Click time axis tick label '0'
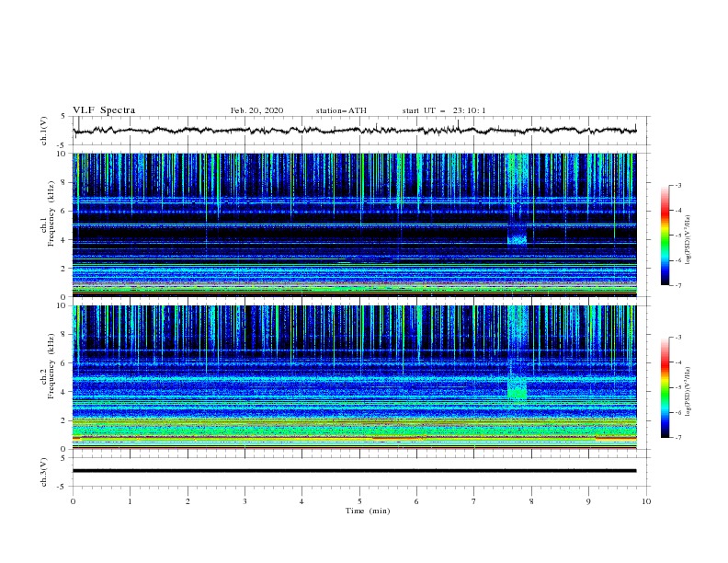728x563 pixels. [73, 501]
